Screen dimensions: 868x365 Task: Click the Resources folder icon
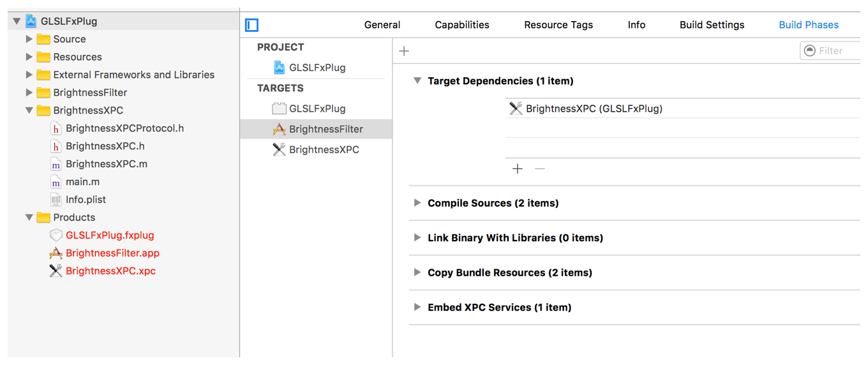point(43,57)
